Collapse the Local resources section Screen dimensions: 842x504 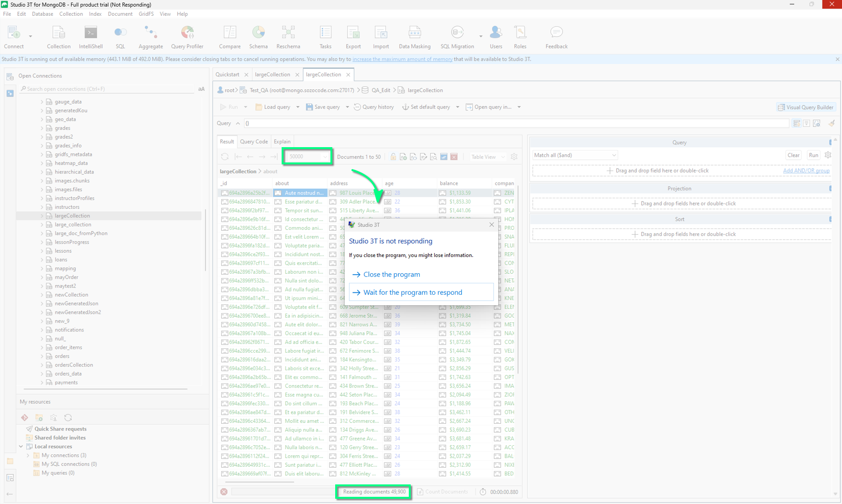pos(21,447)
